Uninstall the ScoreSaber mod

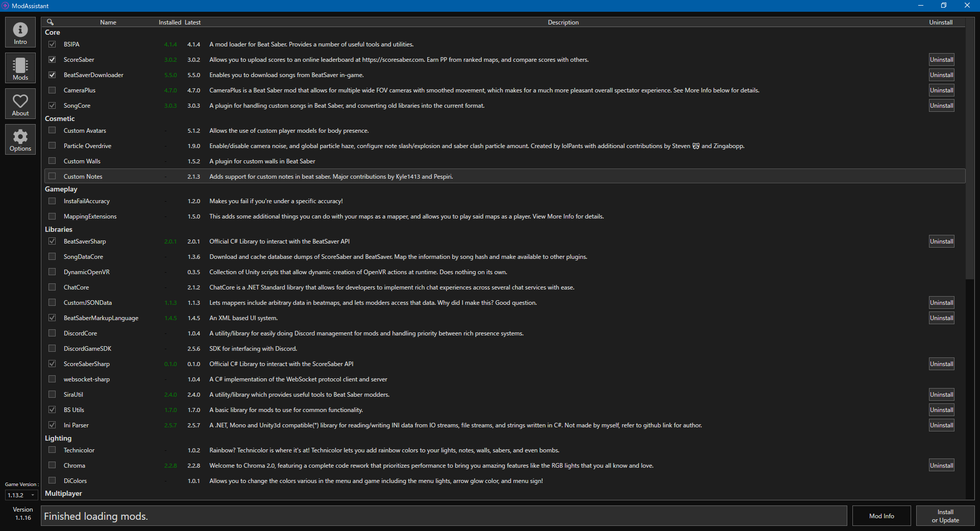click(x=942, y=60)
